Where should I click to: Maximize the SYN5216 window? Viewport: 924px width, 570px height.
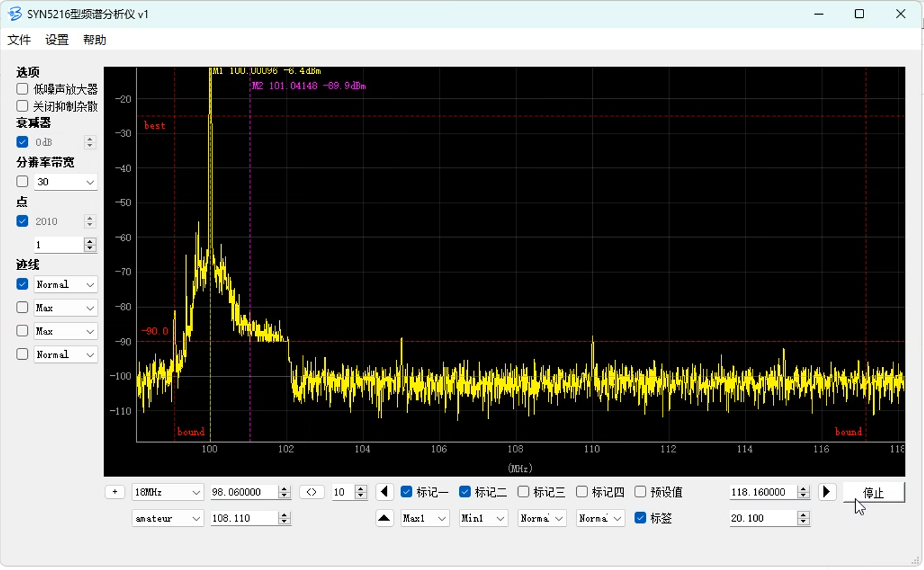(x=859, y=14)
